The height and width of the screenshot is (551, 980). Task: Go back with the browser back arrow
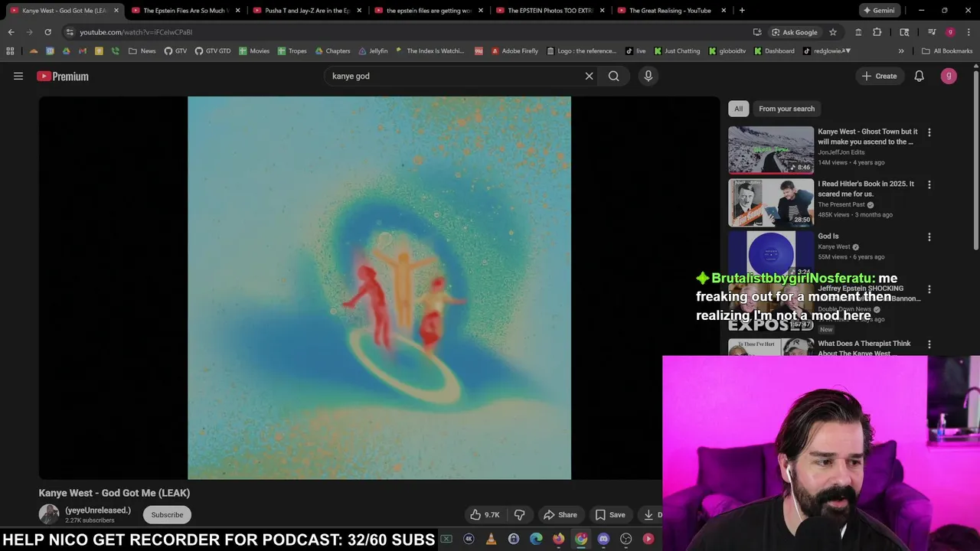11,32
